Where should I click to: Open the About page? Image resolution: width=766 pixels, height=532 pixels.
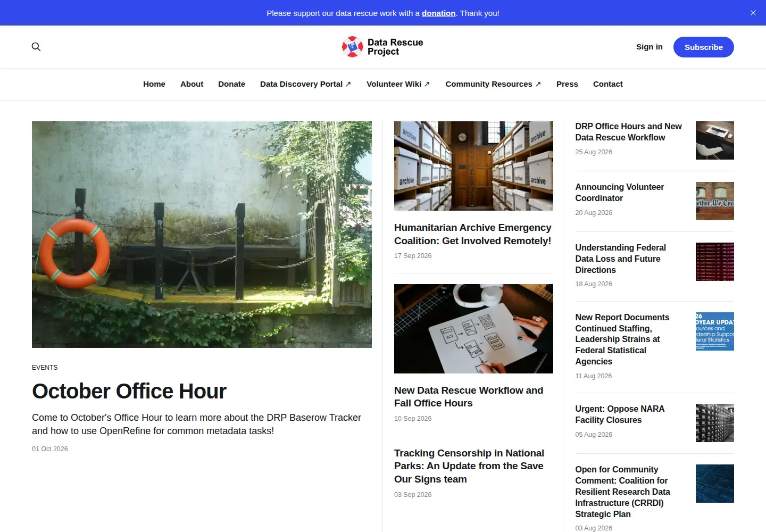191,84
